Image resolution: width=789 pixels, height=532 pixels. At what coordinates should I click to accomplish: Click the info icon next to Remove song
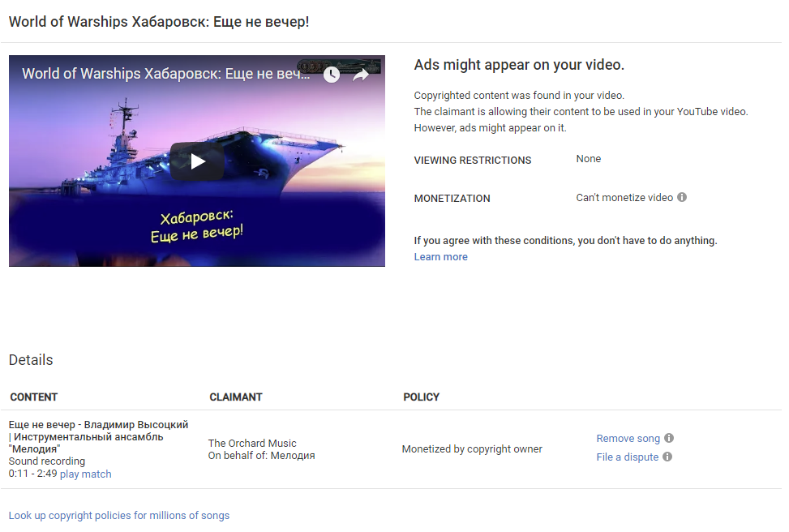669,438
